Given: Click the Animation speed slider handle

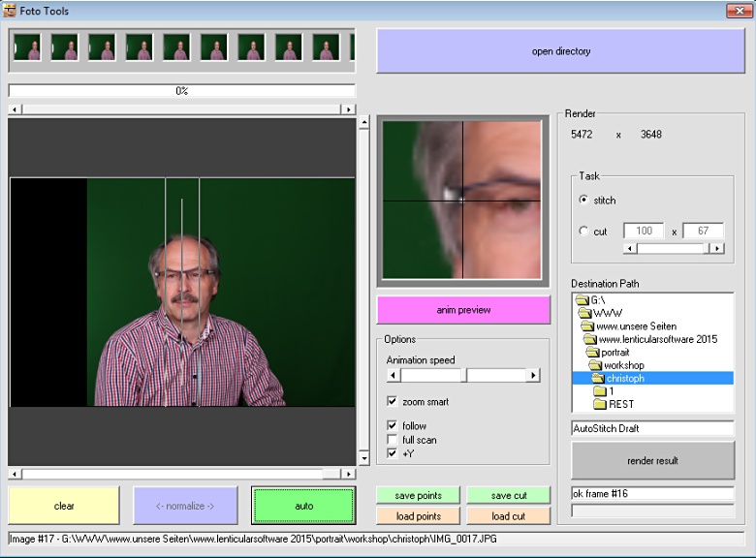Looking at the screenshot, I should coord(464,375).
